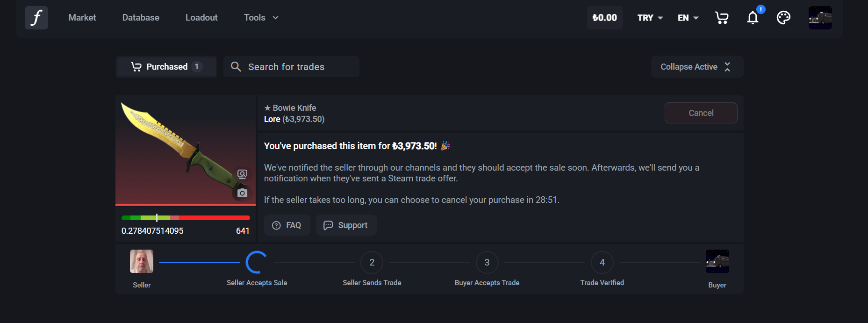The width and height of the screenshot is (868, 323).
Task: Expand the Tools menu
Action: (x=261, y=18)
